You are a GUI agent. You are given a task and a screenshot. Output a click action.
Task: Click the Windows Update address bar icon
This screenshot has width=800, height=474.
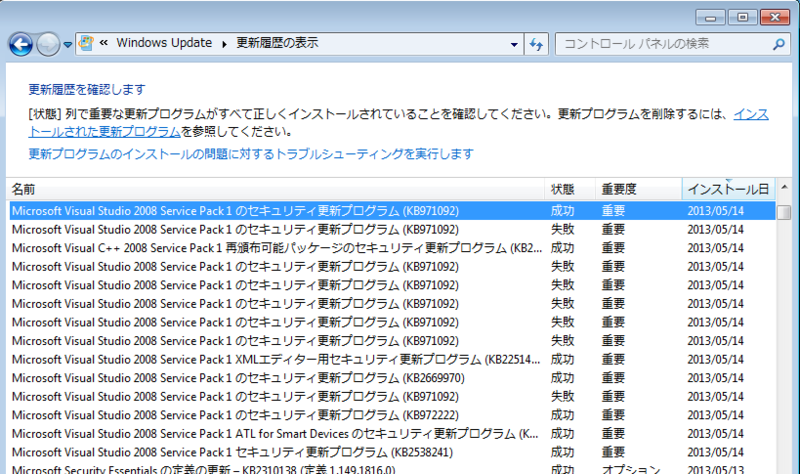click(86, 43)
